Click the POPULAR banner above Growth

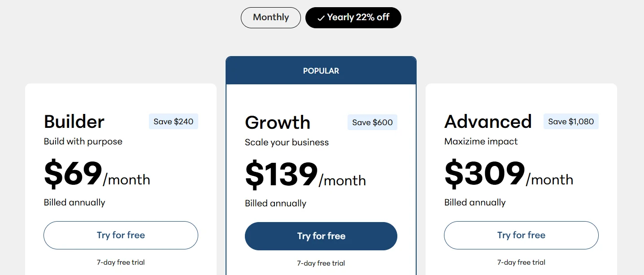[x=321, y=71]
